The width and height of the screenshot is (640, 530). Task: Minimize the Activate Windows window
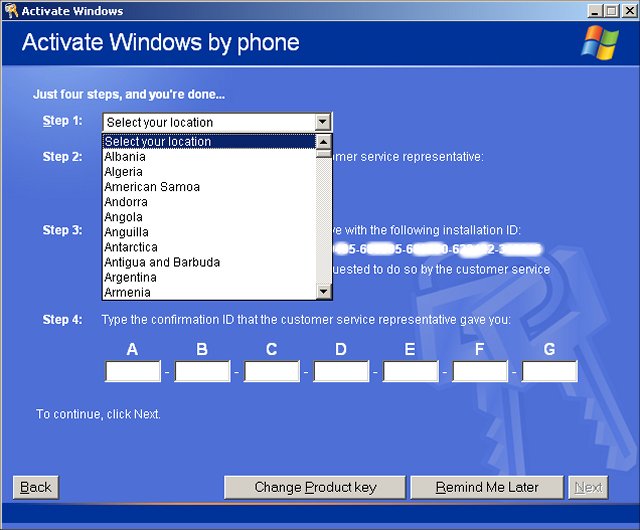[595, 11]
